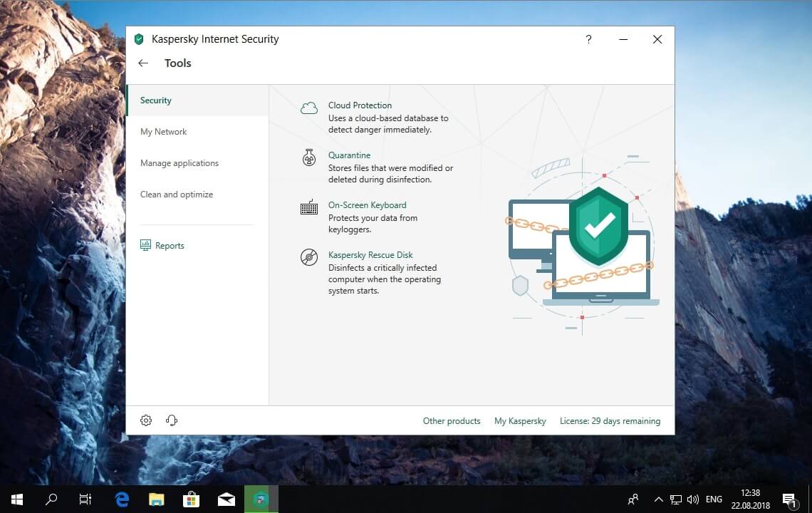Open the People icon in the taskbar
This screenshot has width=812, height=513.
(x=633, y=499)
